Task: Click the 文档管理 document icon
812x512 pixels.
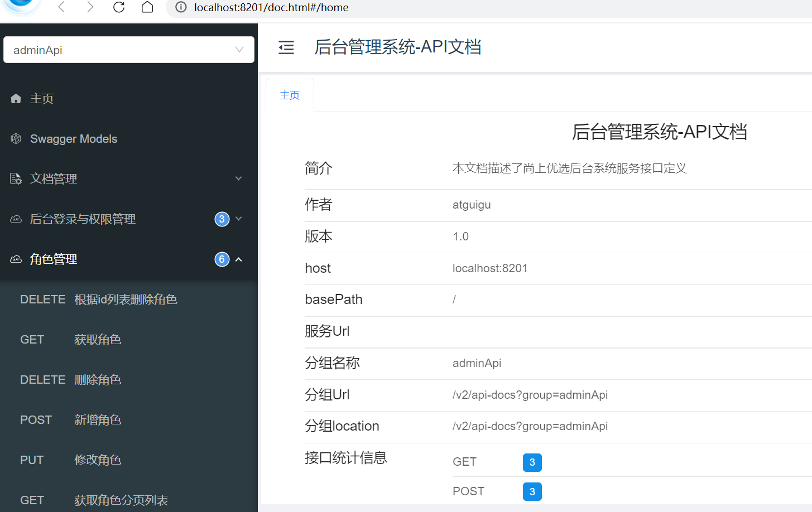Action: click(x=16, y=179)
